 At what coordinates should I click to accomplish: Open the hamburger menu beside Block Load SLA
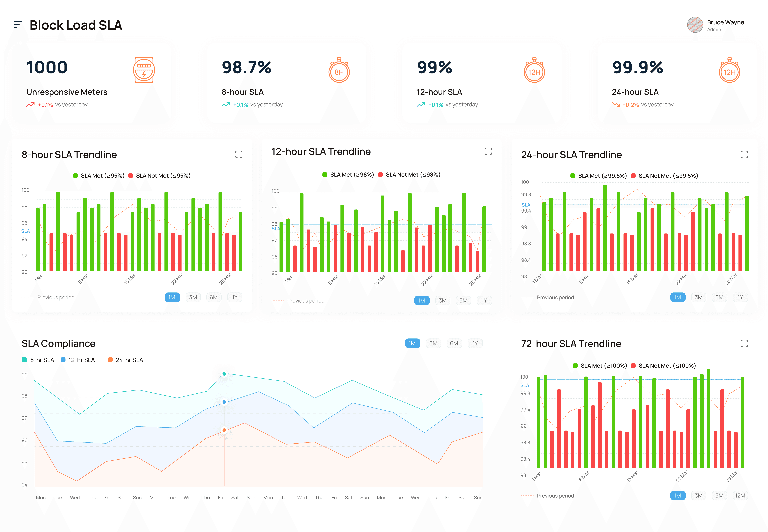[x=18, y=25]
